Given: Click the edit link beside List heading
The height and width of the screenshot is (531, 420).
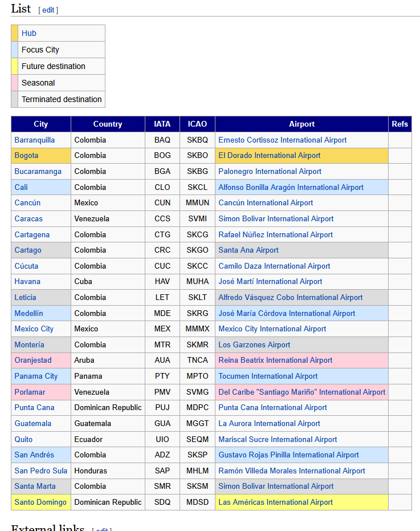Looking at the screenshot, I should pos(48,10).
